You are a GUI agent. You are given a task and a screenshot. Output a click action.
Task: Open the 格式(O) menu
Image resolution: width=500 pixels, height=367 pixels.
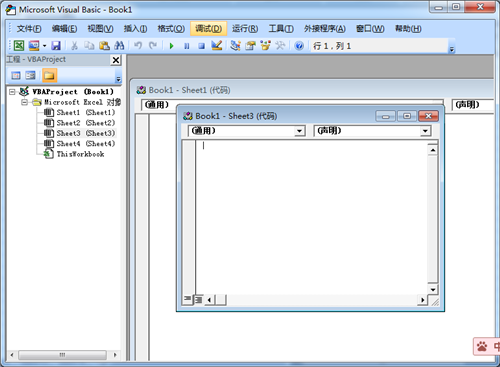click(x=171, y=29)
